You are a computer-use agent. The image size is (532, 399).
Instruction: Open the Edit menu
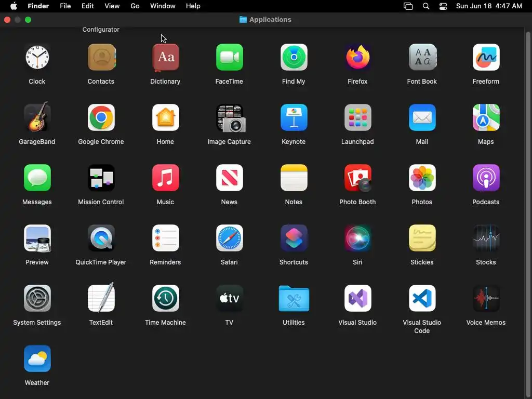tap(87, 6)
